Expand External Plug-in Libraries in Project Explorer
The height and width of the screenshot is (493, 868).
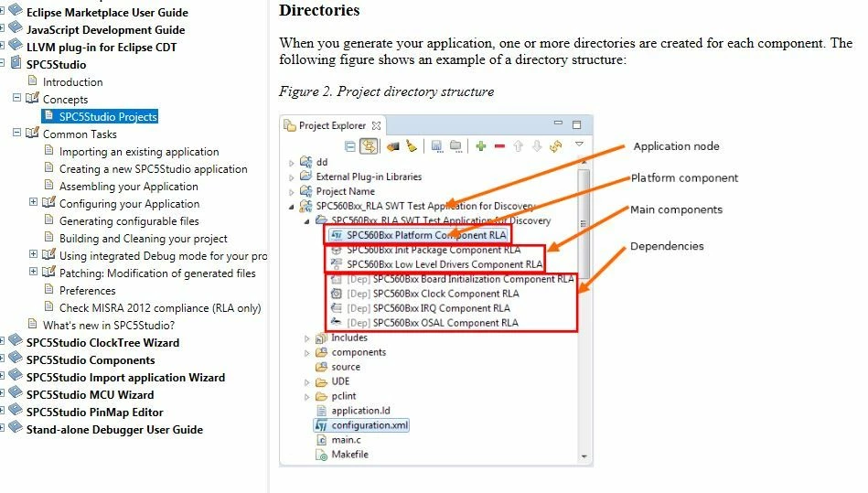[x=292, y=177]
